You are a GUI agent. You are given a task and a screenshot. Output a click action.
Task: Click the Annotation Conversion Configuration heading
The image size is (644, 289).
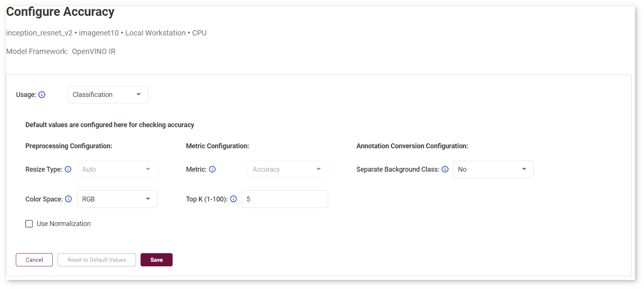coord(412,146)
